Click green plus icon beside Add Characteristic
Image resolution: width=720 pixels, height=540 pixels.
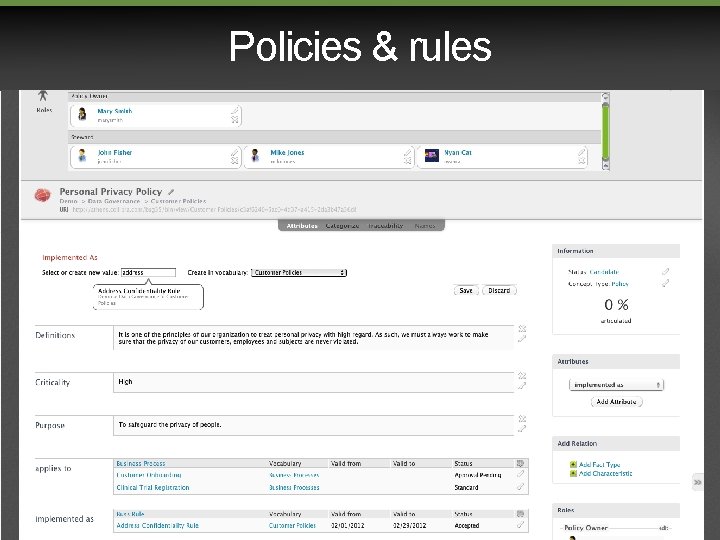pyautogui.click(x=573, y=473)
